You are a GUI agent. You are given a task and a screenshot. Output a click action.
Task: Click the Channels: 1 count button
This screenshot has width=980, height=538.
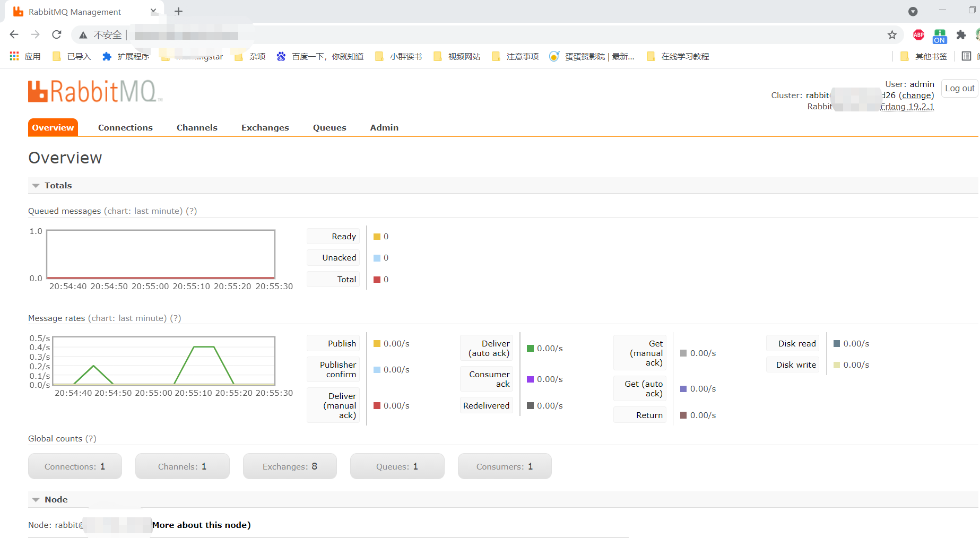coord(183,466)
